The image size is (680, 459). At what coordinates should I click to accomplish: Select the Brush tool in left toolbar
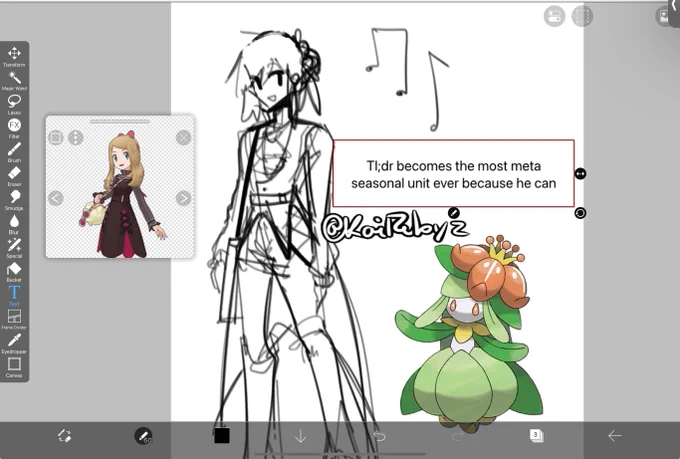click(14, 152)
